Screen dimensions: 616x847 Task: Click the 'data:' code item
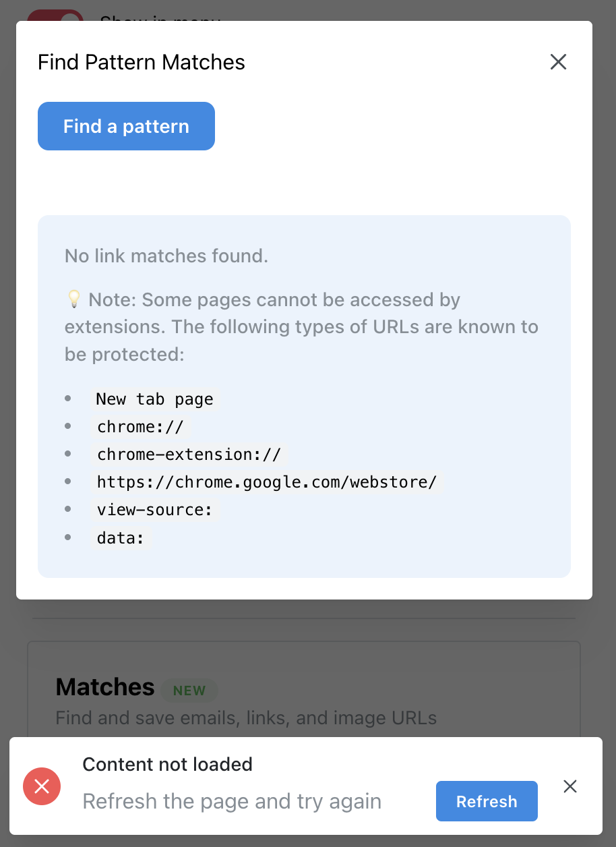click(x=121, y=538)
